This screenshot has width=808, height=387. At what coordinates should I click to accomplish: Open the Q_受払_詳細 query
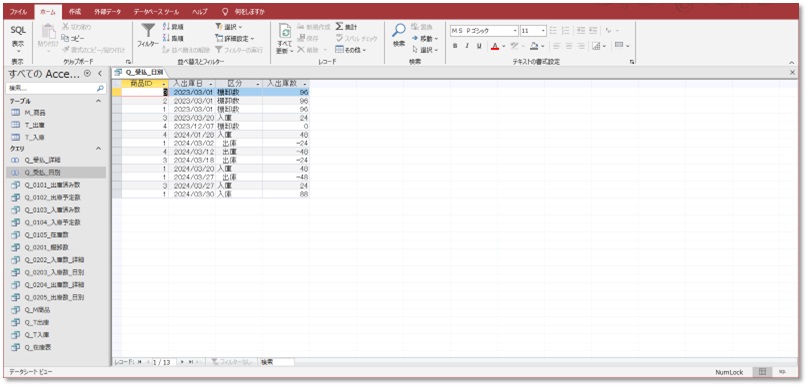click(x=43, y=160)
